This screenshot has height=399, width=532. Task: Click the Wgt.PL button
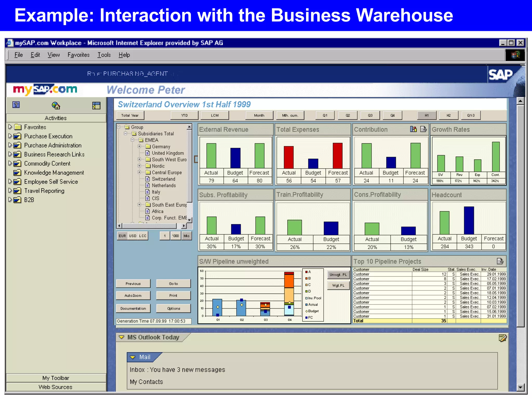(x=338, y=285)
